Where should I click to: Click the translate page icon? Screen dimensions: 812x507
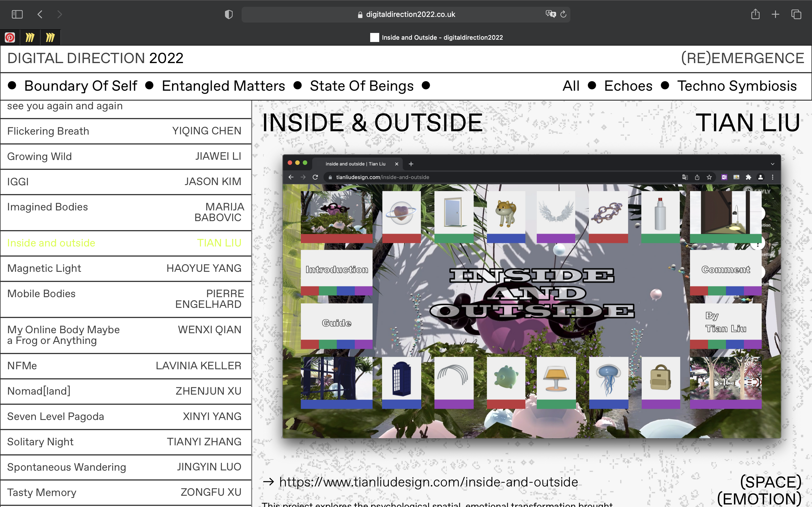pyautogui.click(x=550, y=14)
